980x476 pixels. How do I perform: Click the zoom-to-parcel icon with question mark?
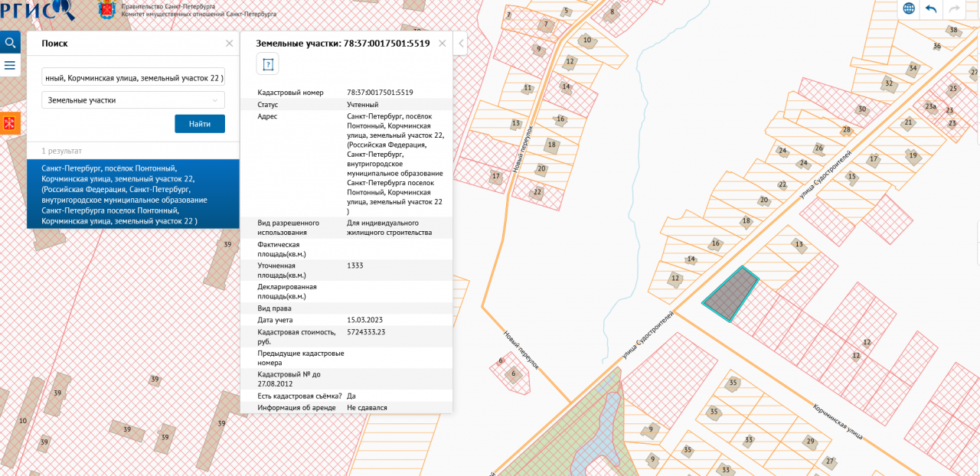[267, 64]
